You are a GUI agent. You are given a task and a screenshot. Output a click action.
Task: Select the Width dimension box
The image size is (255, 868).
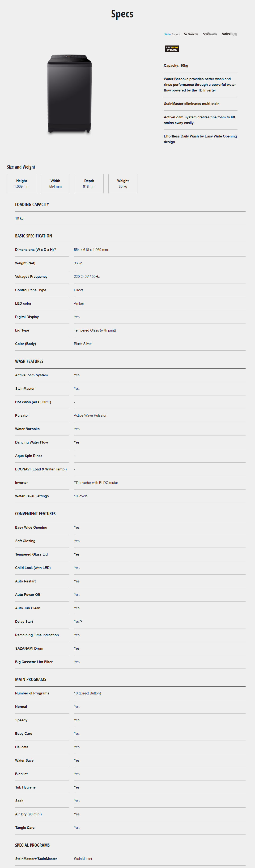pos(55,184)
